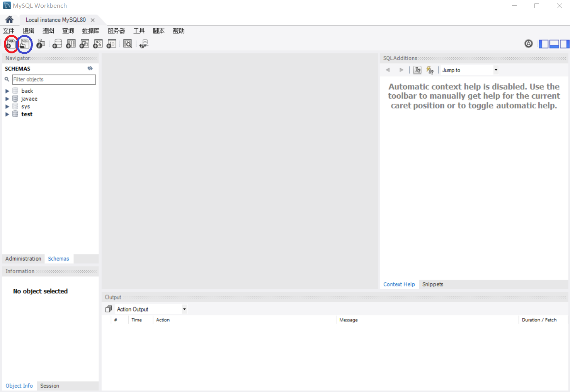The width and height of the screenshot is (570, 392).
Task: Select the sys schema name
Action: click(x=26, y=106)
